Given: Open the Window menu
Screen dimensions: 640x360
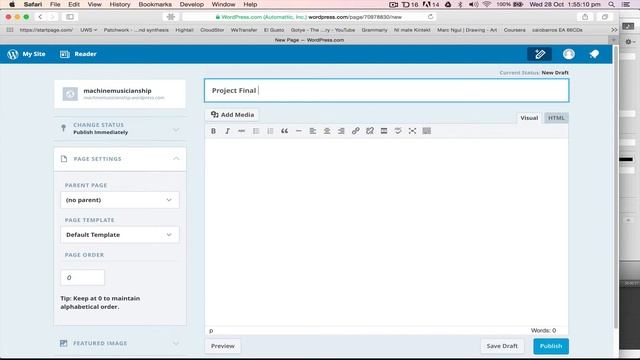Looking at the screenshot, I should tap(223, 4).
